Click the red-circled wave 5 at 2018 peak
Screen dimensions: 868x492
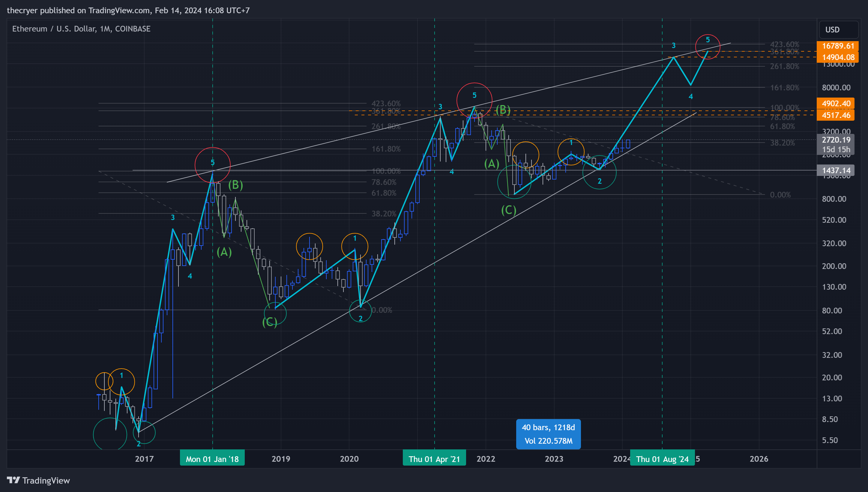point(213,165)
